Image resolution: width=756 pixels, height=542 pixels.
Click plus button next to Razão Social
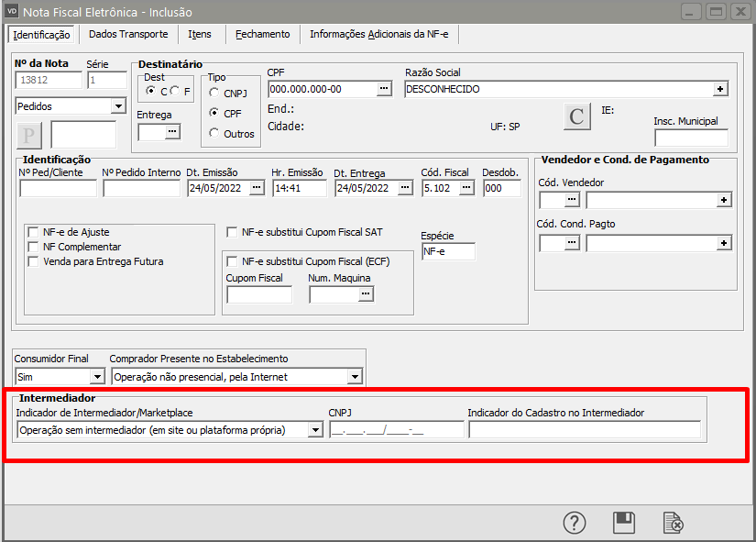click(x=720, y=89)
